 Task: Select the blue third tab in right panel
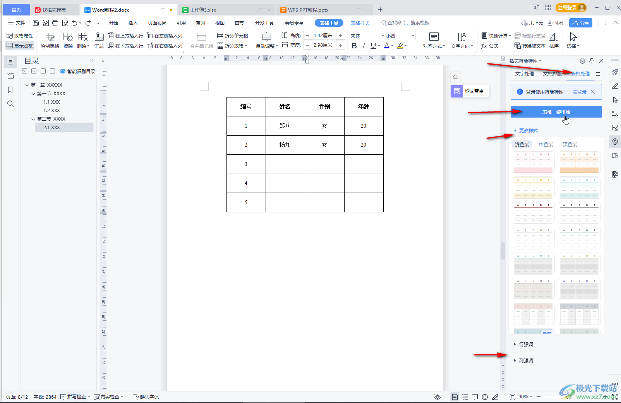580,74
